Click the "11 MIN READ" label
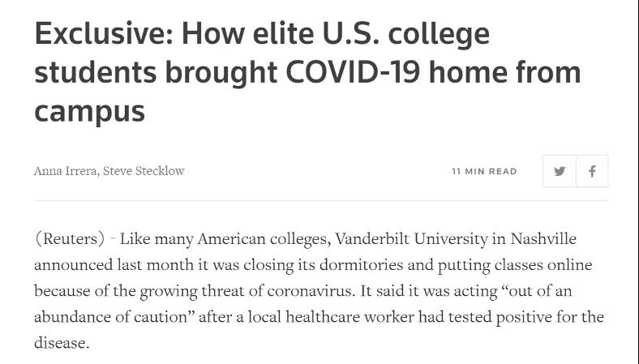Image resolution: width=639 pixels, height=364 pixels. click(x=484, y=172)
